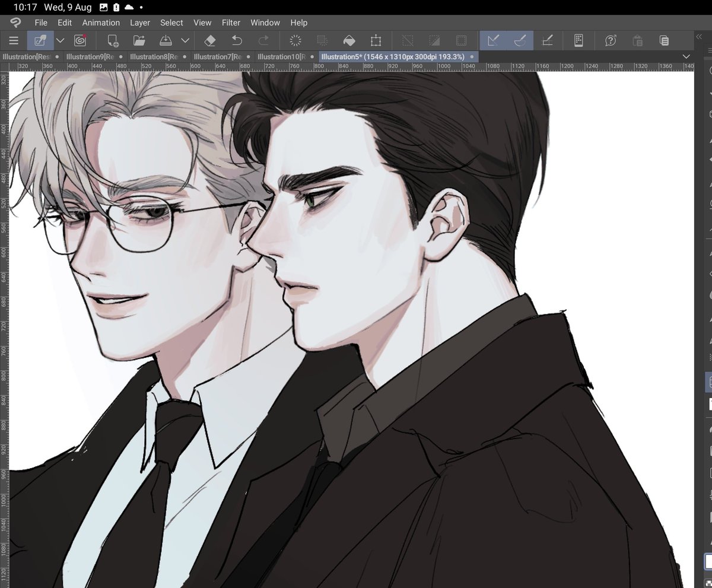This screenshot has width=712, height=588.
Task: Open the Edit menu
Action: [65, 23]
